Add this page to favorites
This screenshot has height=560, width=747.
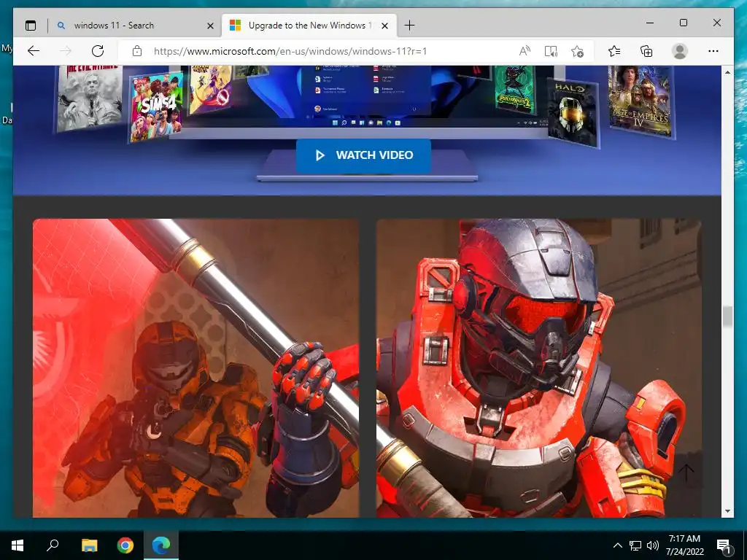578,51
